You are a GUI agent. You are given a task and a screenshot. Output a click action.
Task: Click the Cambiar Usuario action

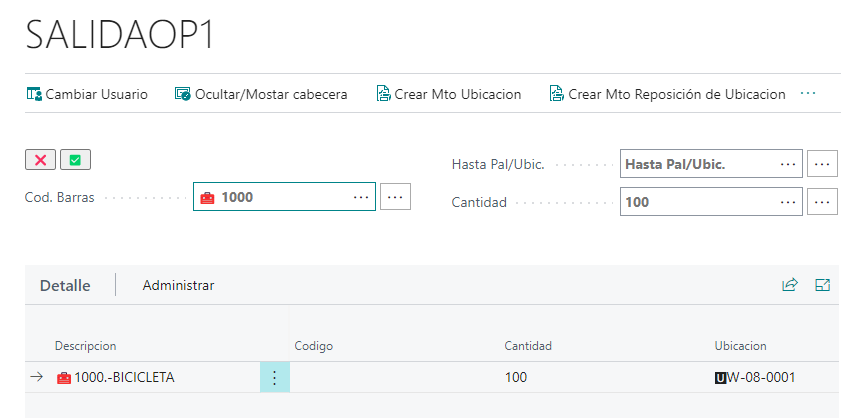coord(87,94)
